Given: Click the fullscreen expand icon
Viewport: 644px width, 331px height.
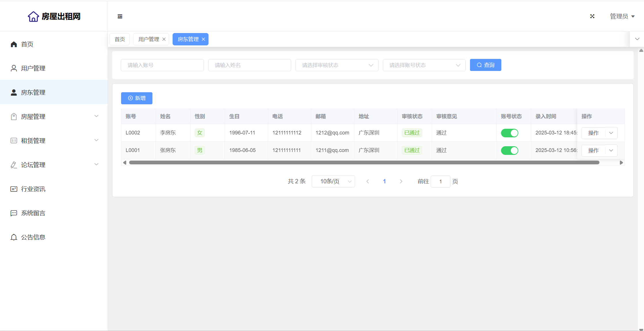Looking at the screenshot, I should (x=592, y=16).
